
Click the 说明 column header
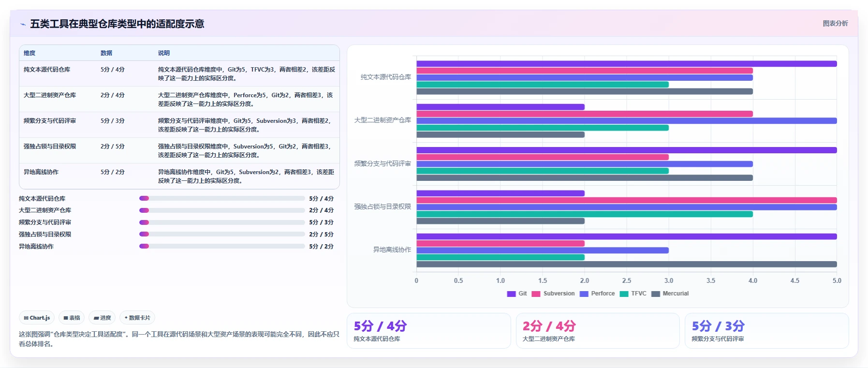[x=164, y=53]
